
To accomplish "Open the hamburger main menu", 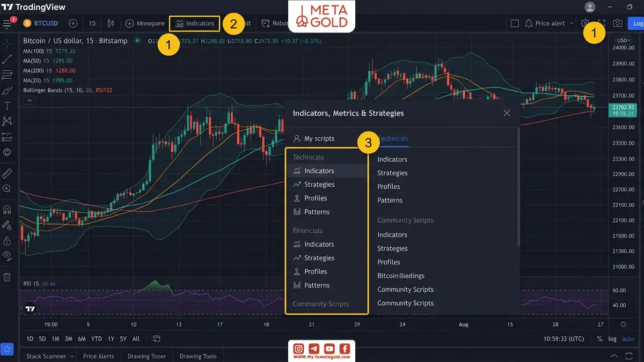I will coord(7,24).
